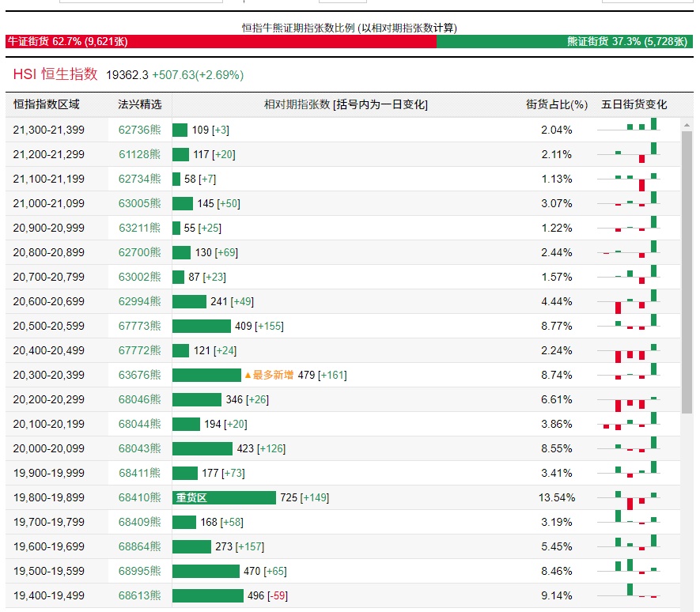The width and height of the screenshot is (700, 612).
Task: Open the 67773熊 bear certificate link
Action: point(139,326)
